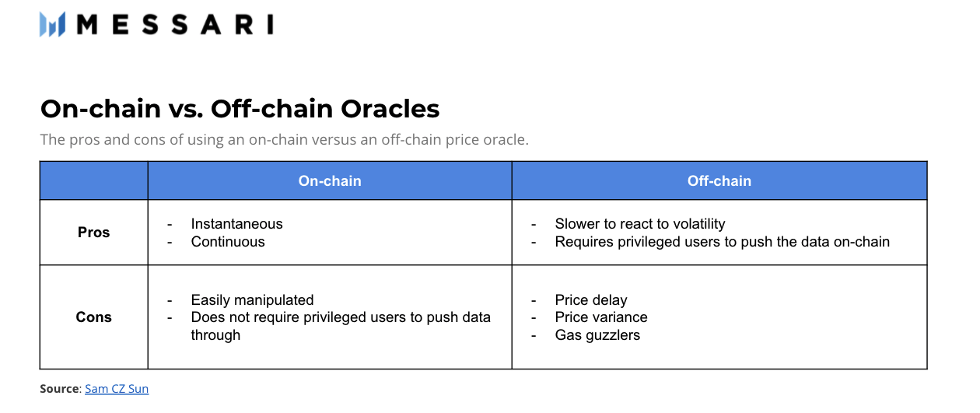Click the 'Gas guzzlers' bullet text

pos(597,335)
